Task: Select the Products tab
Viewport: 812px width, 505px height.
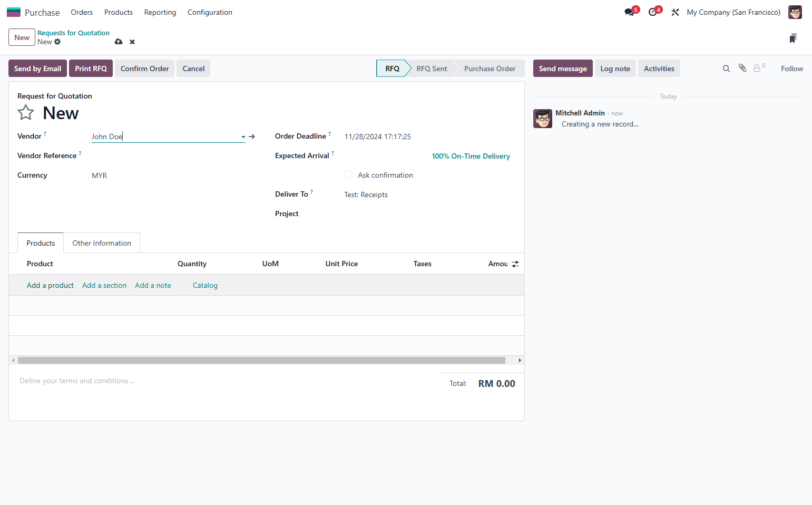Action: coord(41,243)
